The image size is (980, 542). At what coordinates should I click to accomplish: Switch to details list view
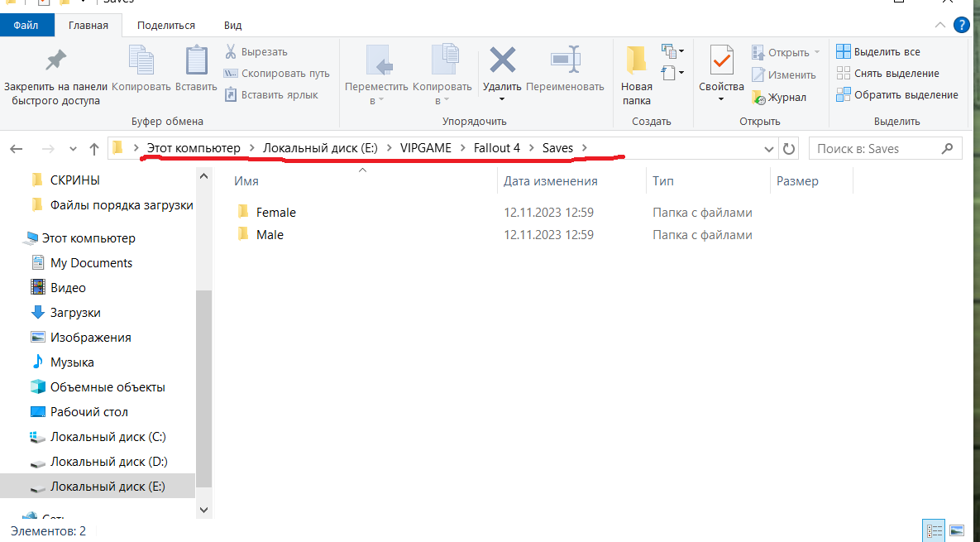935,530
